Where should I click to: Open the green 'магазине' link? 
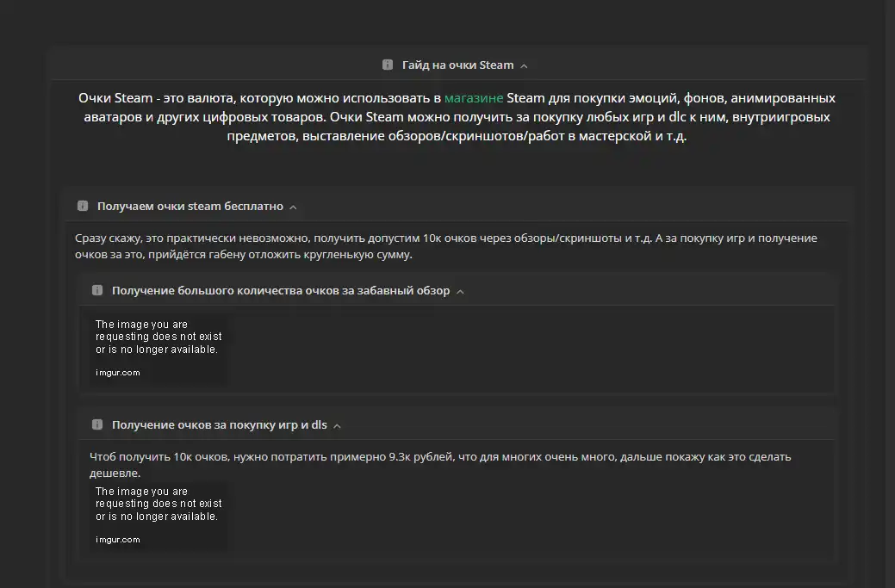tap(474, 98)
